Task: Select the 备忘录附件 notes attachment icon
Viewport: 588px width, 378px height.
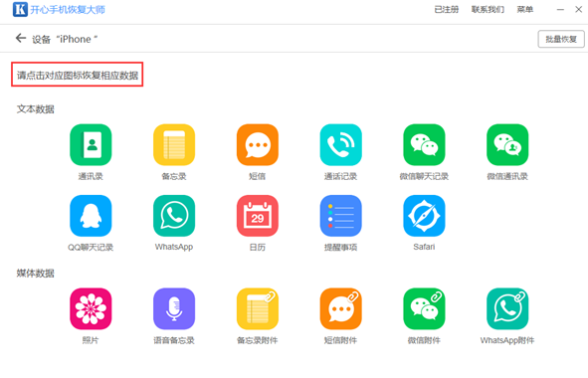Action: coord(258,308)
